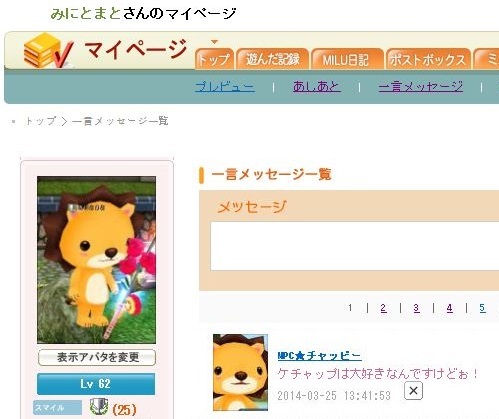Open the MILU日記 tab

[x=346, y=59]
